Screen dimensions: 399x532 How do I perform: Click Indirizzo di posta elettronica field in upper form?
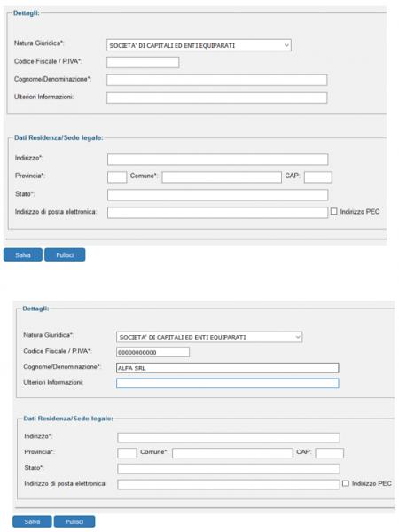click(x=218, y=213)
